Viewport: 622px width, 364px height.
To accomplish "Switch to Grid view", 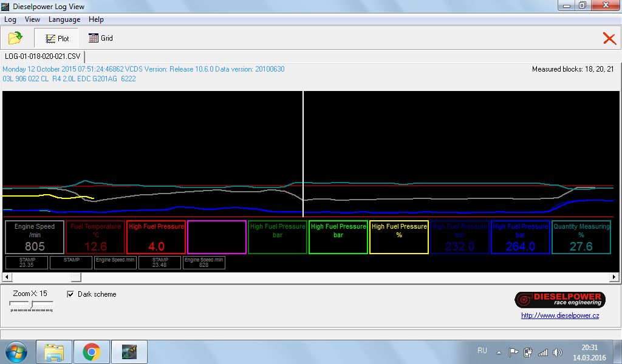I will tap(101, 38).
